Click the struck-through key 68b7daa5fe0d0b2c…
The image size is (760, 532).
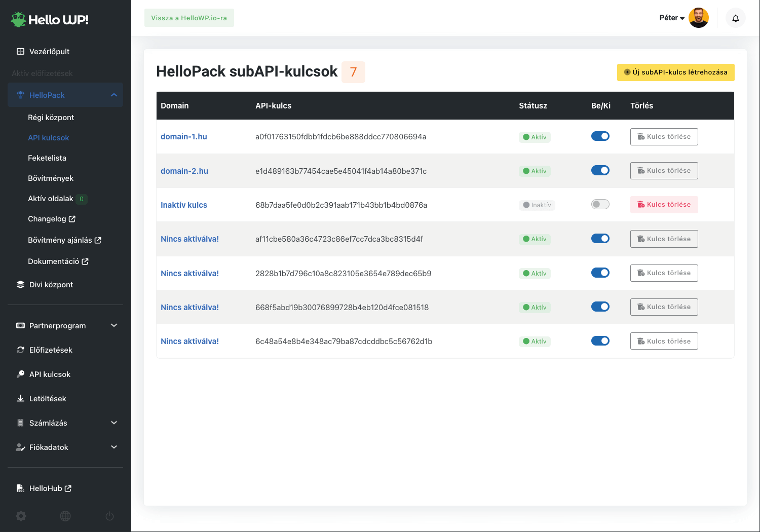click(341, 205)
